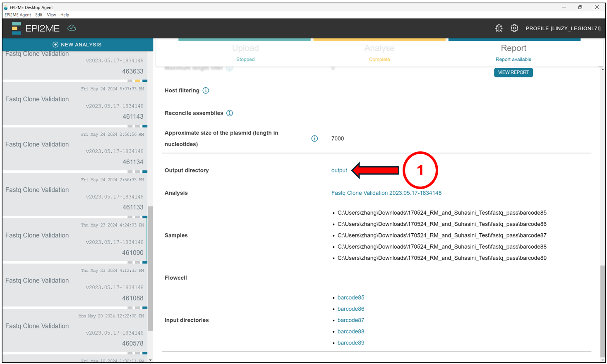
Task: Click sidebar scroll down arrow
Action: pos(150,360)
